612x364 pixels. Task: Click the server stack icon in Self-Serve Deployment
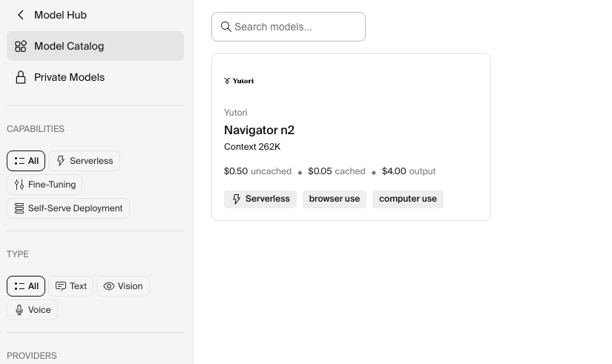19,208
